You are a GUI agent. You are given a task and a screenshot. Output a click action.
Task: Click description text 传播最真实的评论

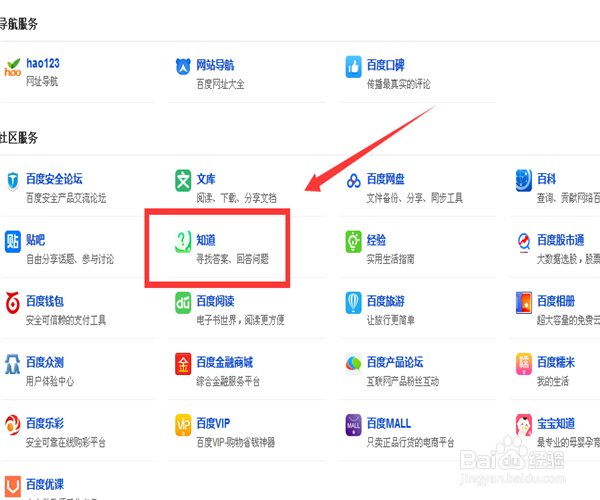(x=398, y=84)
